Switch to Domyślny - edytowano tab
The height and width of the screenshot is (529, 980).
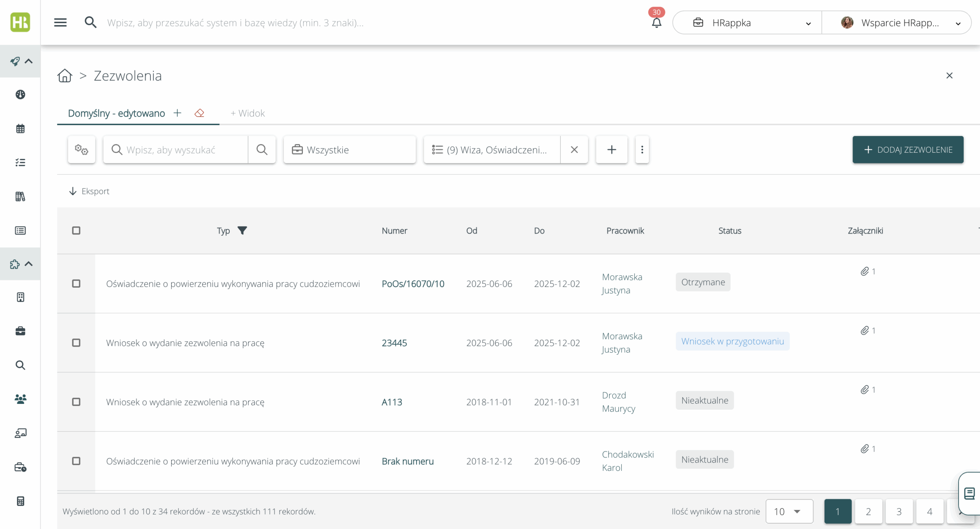(116, 113)
